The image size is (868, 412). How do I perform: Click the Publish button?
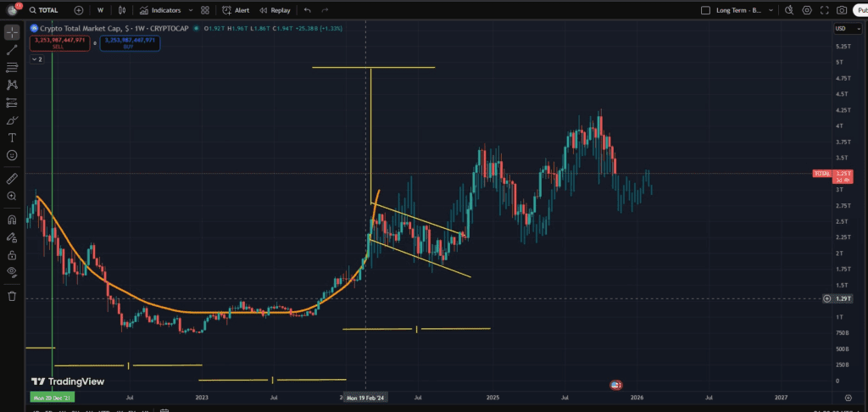click(861, 10)
